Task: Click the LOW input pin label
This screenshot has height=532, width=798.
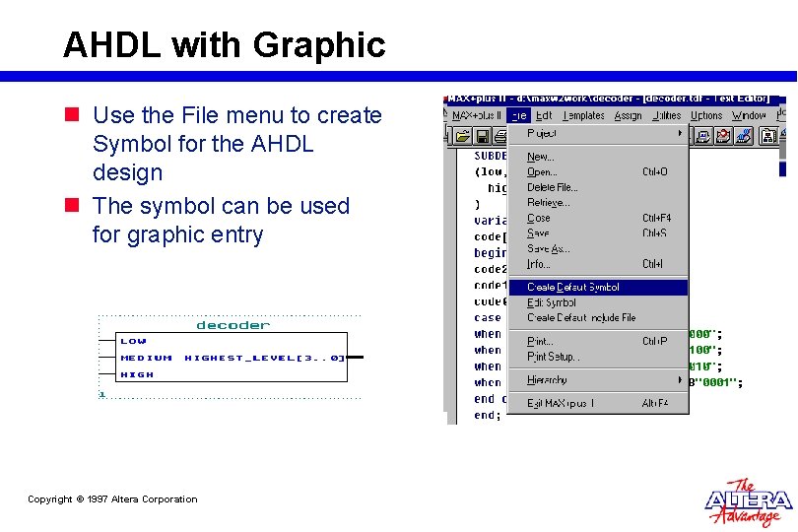Action: coord(133,341)
